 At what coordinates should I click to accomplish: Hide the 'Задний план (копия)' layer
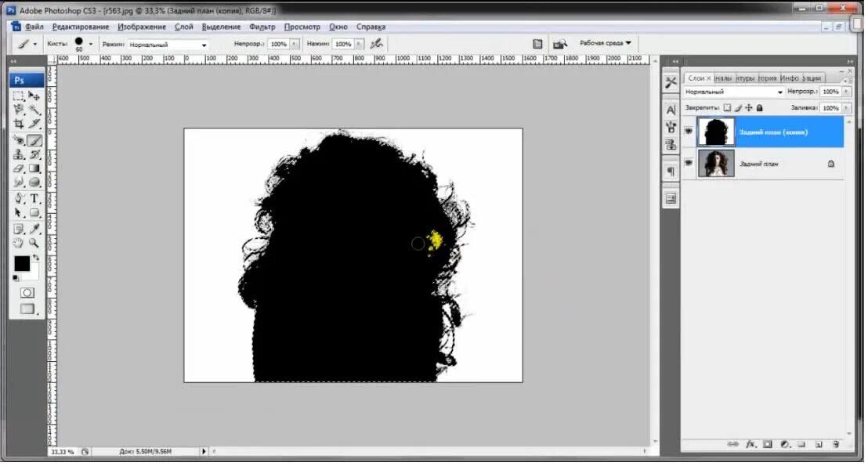[x=689, y=131]
